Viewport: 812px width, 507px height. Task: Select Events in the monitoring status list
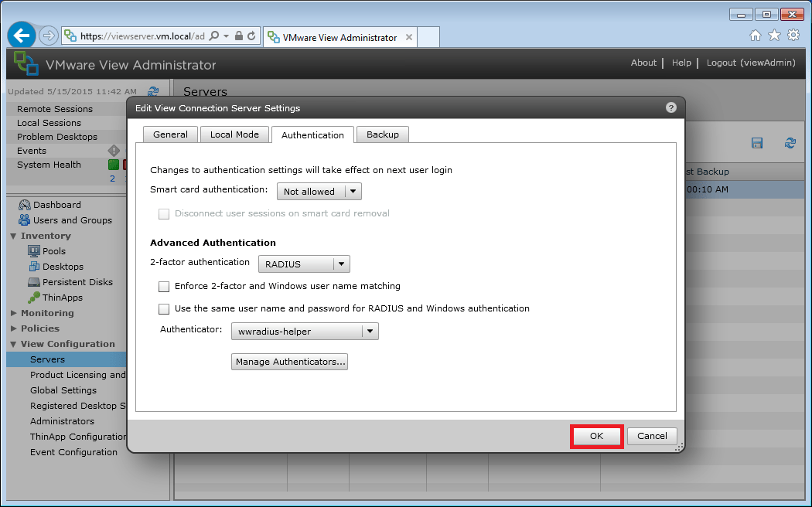tap(32, 151)
